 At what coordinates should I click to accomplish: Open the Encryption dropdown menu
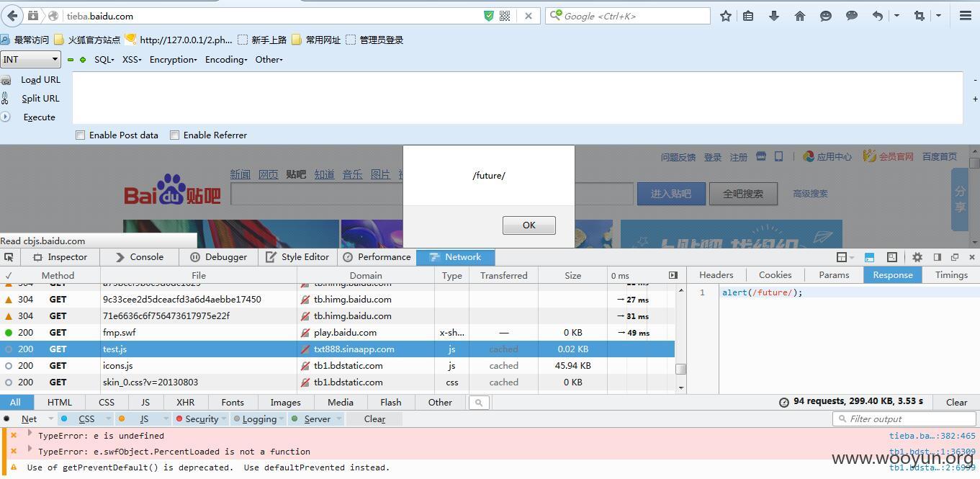(173, 60)
